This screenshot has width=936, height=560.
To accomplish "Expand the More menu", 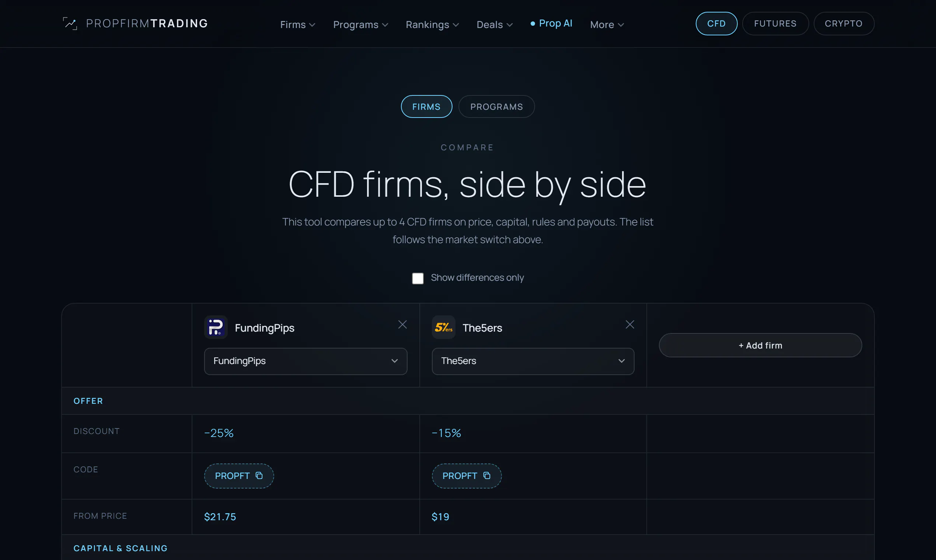I will (607, 25).
